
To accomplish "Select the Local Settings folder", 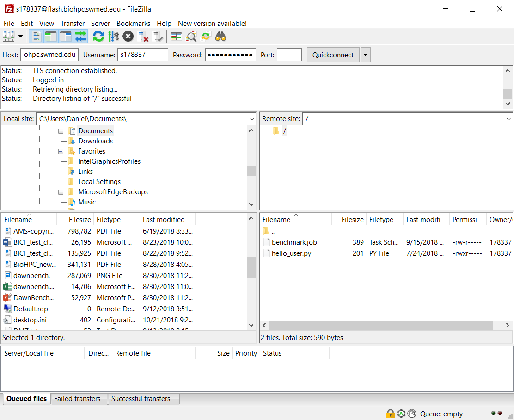I will pyautogui.click(x=99, y=181).
